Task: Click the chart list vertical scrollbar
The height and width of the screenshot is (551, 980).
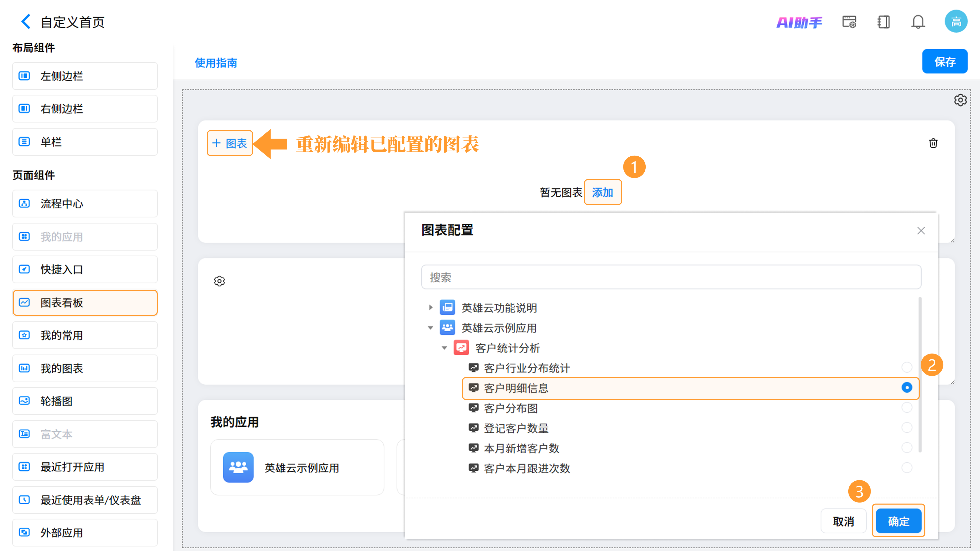Action: (x=920, y=374)
